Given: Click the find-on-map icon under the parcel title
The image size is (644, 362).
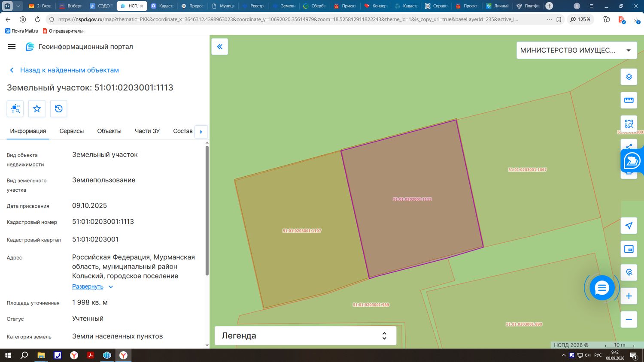Looking at the screenshot, I should (15, 109).
